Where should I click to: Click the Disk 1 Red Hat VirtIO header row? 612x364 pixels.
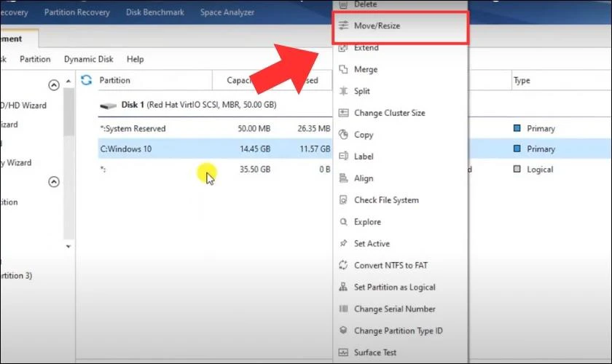(x=215, y=105)
